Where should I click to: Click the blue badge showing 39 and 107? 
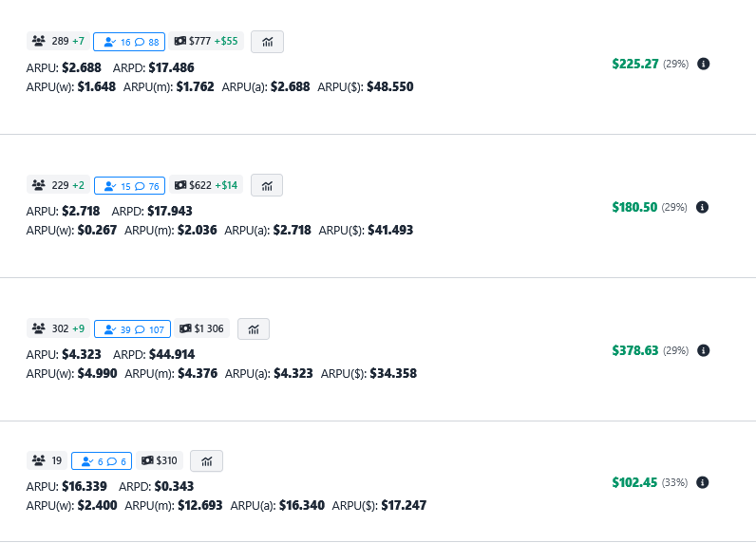[x=132, y=328]
